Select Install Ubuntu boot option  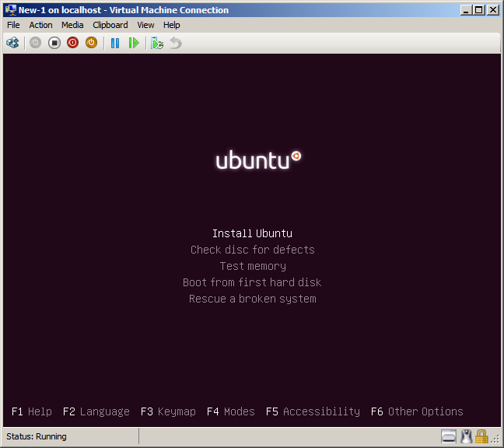tap(252, 233)
